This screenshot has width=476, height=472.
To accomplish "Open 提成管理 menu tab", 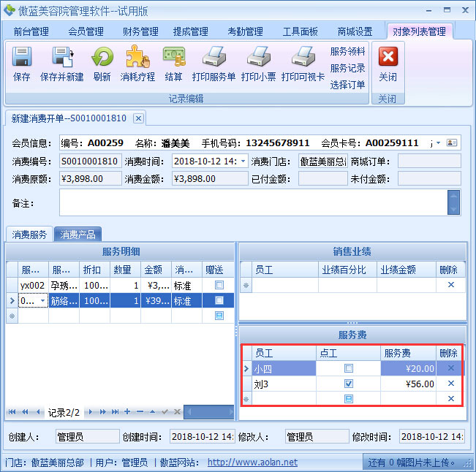I will tap(191, 31).
